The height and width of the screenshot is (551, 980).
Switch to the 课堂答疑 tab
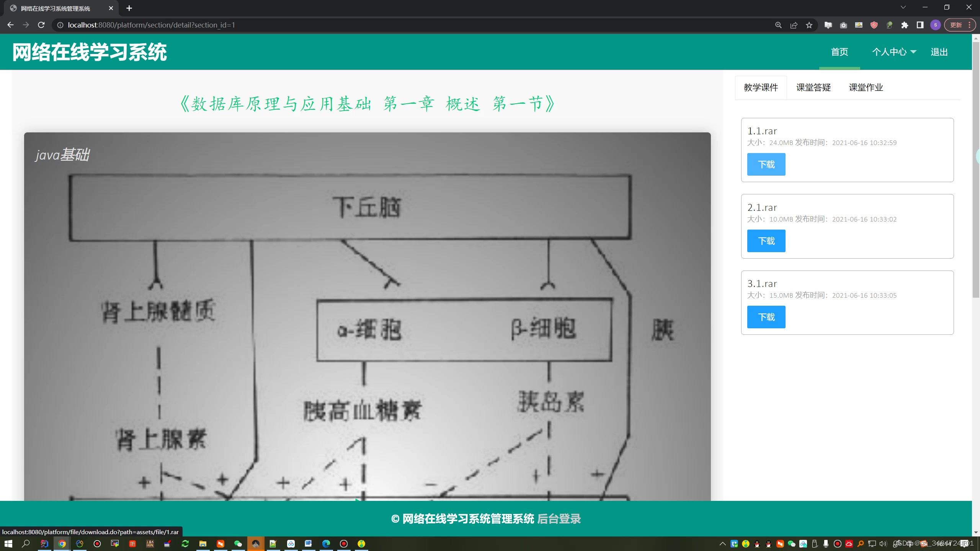click(813, 88)
